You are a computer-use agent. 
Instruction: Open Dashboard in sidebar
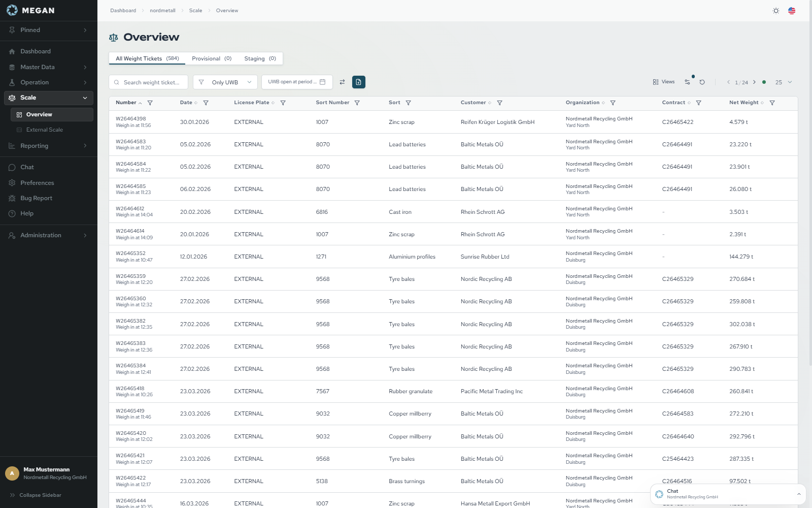coord(48,51)
